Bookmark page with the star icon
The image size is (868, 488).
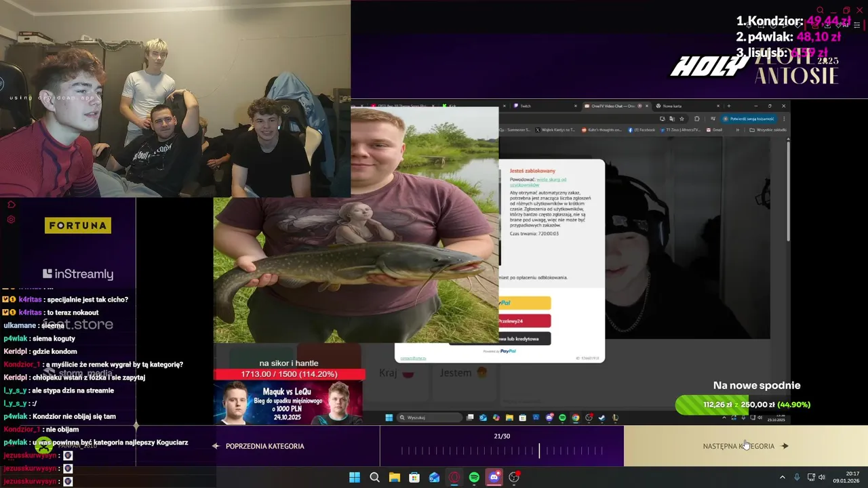682,119
